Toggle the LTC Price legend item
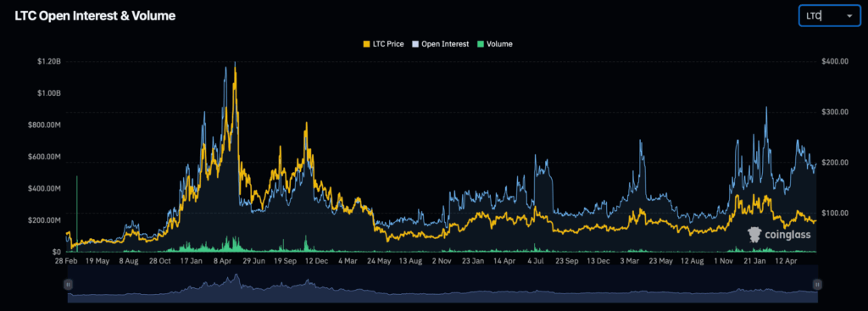 click(383, 44)
